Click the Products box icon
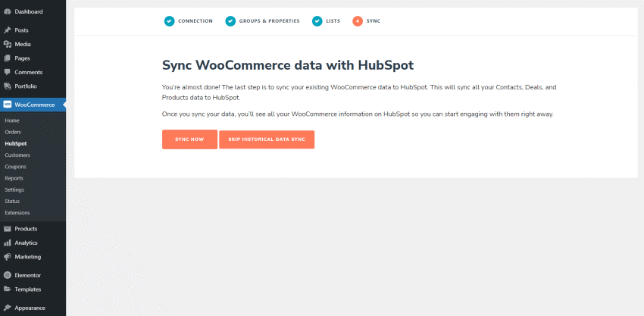 (7, 229)
